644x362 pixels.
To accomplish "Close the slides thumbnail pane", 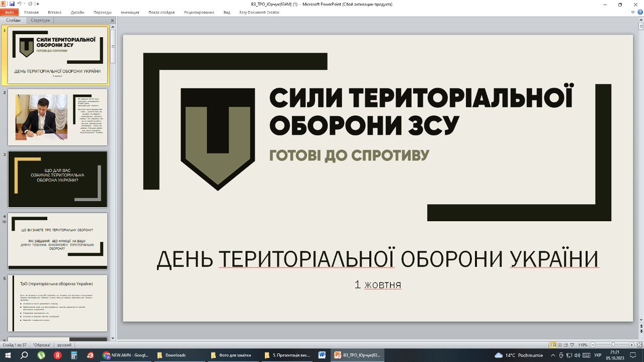I will [x=112, y=21].
